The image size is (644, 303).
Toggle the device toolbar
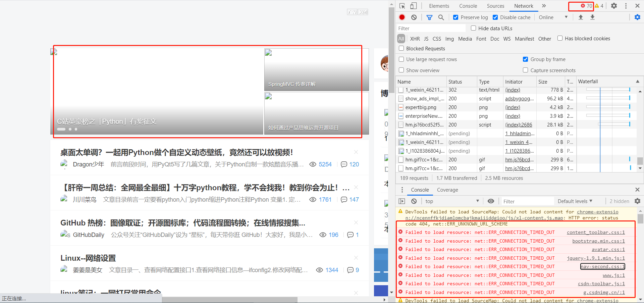tap(413, 6)
